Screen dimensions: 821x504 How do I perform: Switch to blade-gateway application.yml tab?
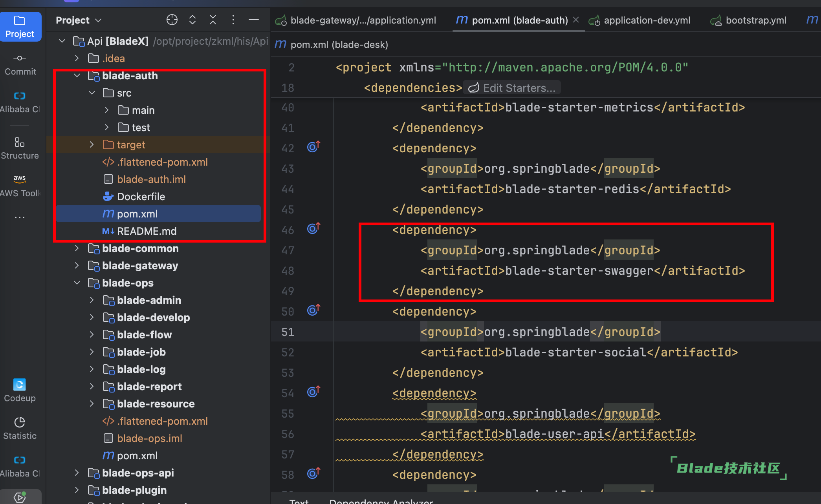click(356, 20)
